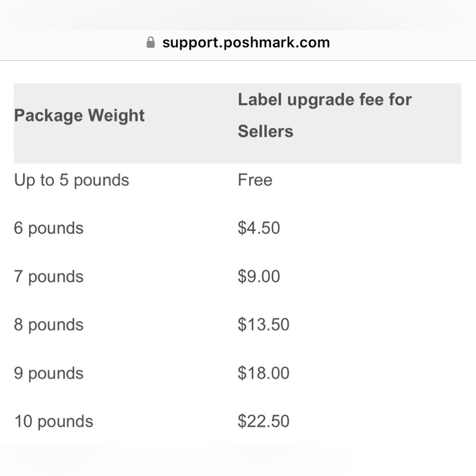Click the $4.50 fee value
This screenshot has width=476, height=476.
(258, 228)
